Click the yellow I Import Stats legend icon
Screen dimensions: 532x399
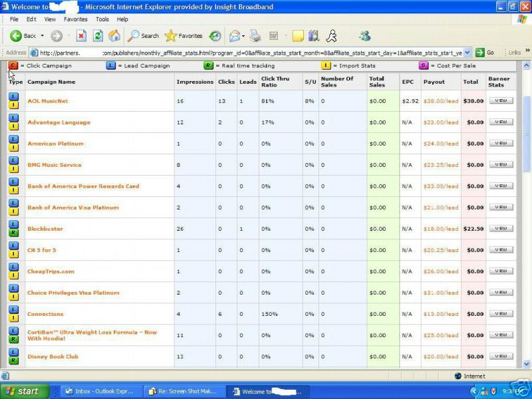(326, 65)
